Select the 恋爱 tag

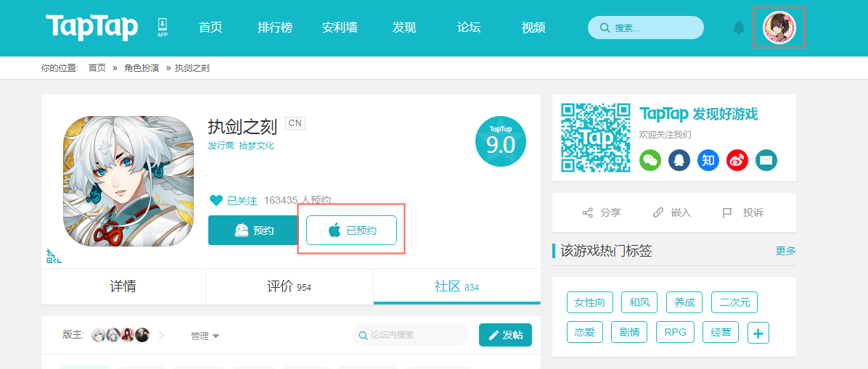(x=584, y=333)
